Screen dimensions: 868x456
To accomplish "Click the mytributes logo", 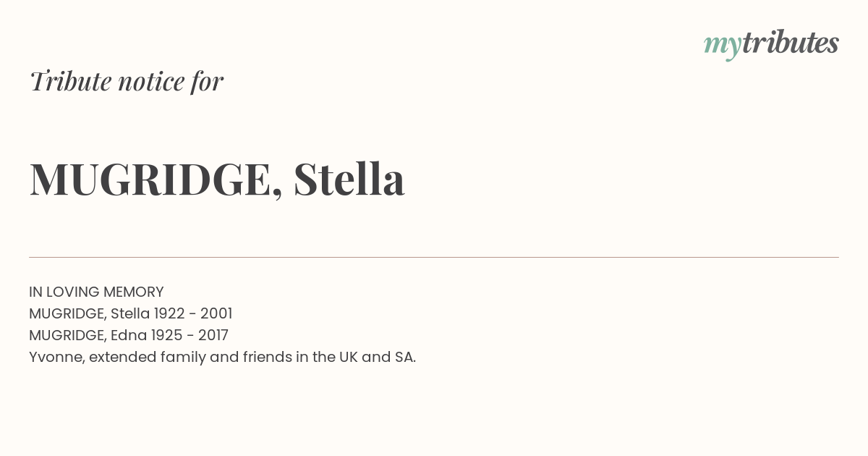I will (771, 44).
